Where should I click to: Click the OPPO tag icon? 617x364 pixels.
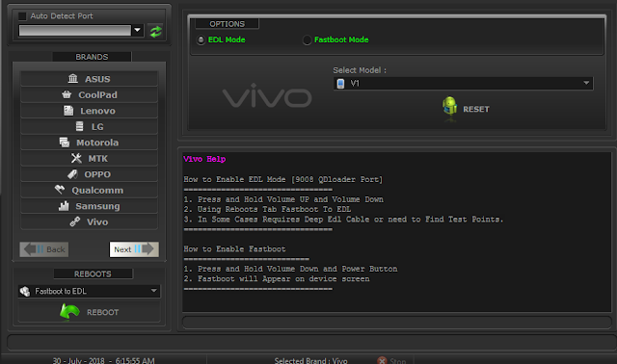(x=72, y=174)
